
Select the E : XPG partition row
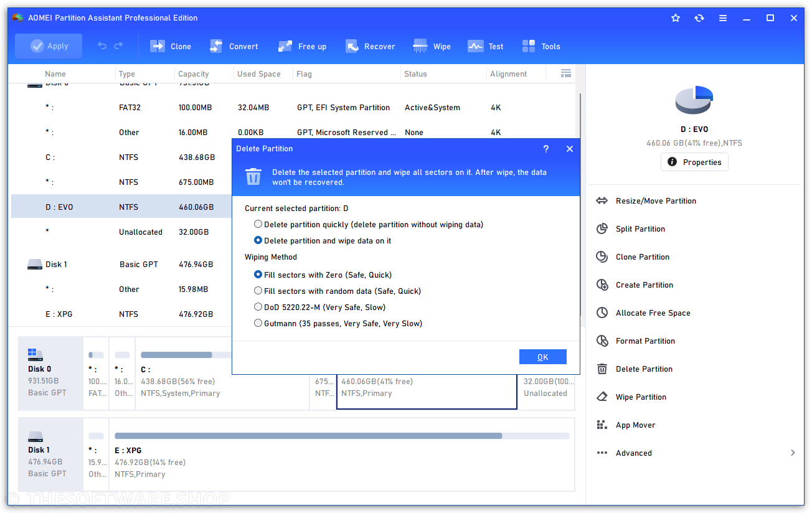click(121, 314)
